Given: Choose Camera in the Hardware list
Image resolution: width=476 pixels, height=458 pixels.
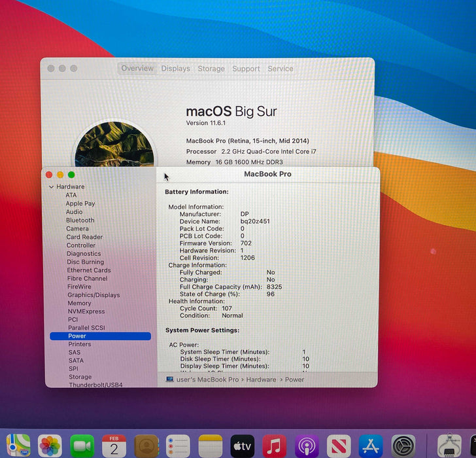Looking at the screenshot, I should (x=77, y=228).
